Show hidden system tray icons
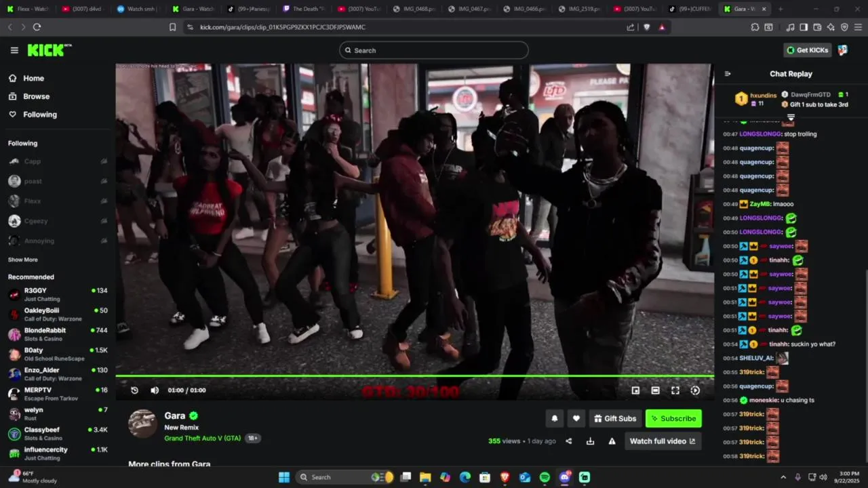The width and height of the screenshot is (868, 488). [x=783, y=477]
